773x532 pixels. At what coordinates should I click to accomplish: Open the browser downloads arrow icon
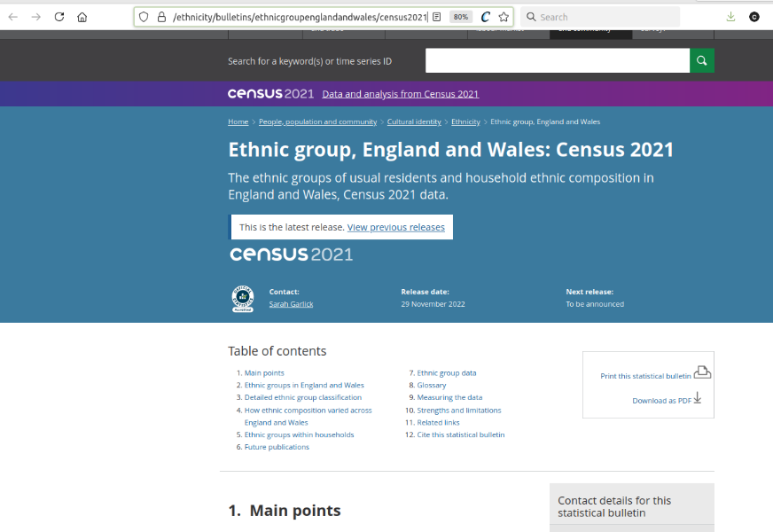point(730,17)
